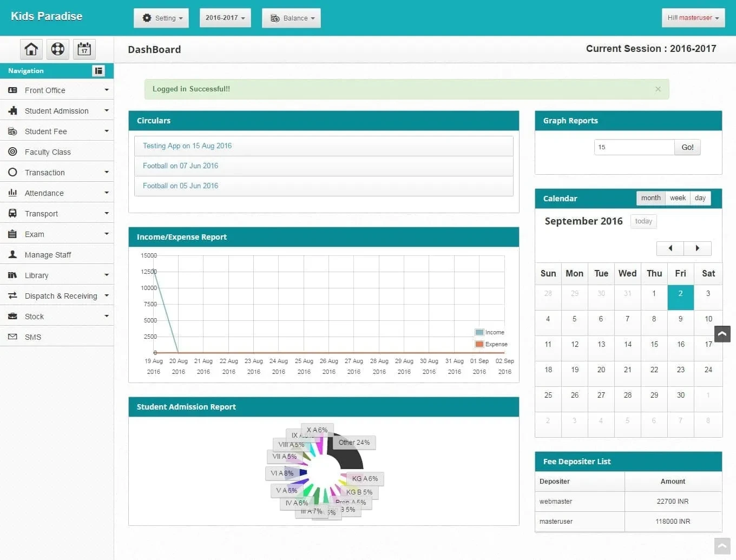The width and height of the screenshot is (736, 560).
Task: Open the help wheel icon in the toolbar
Action: click(x=57, y=49)
